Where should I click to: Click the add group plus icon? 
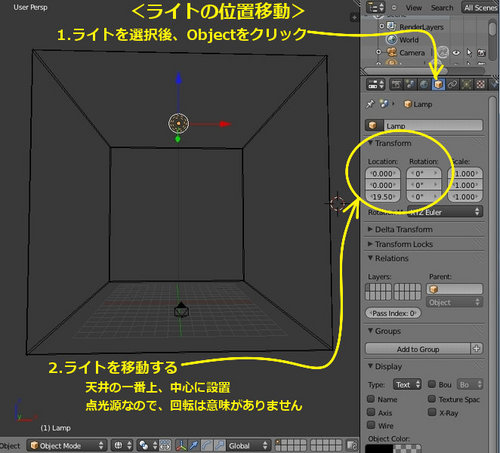coord(477,349)
